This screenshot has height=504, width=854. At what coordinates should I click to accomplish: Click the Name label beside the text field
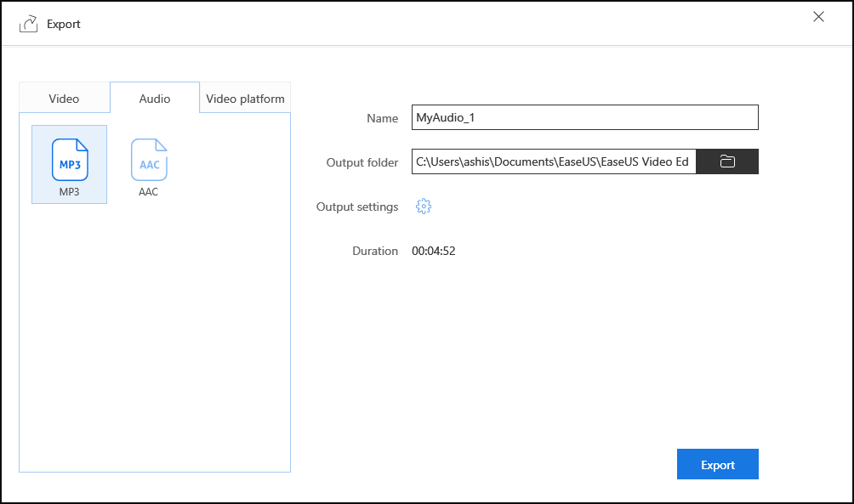pos(382,118)
